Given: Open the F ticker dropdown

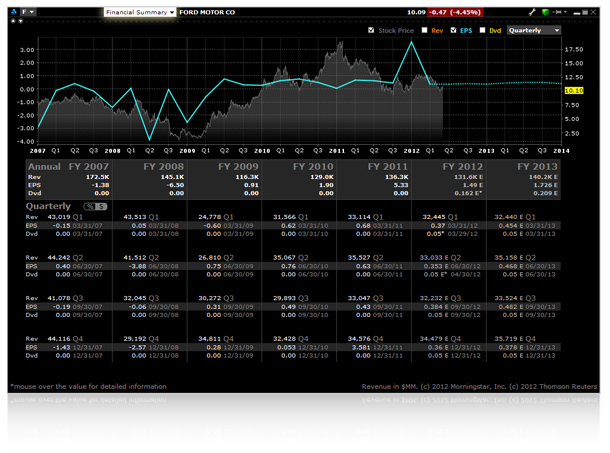Looking at the screenshot, I should 28,12.
